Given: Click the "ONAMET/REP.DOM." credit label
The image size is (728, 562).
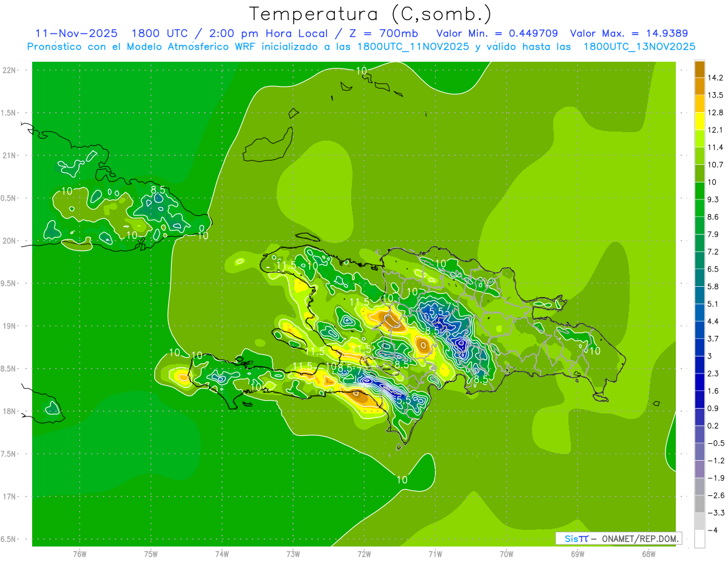Looking at the screenshot, I should pos(639,538).
